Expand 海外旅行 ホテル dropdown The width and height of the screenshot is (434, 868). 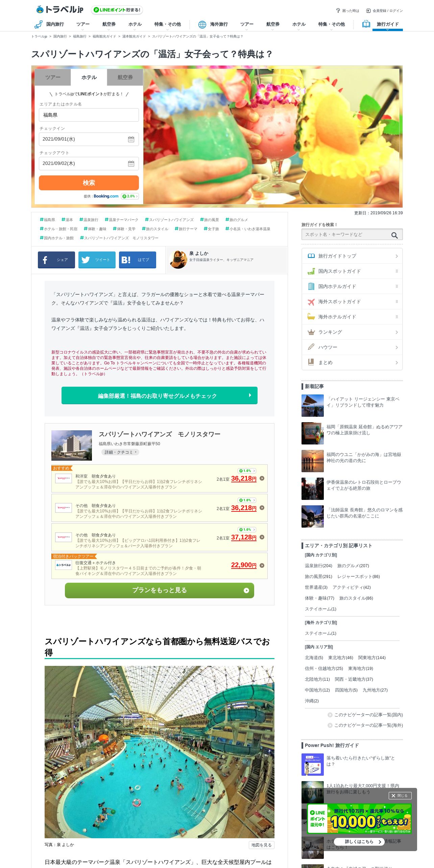click(x=299, y=25)
